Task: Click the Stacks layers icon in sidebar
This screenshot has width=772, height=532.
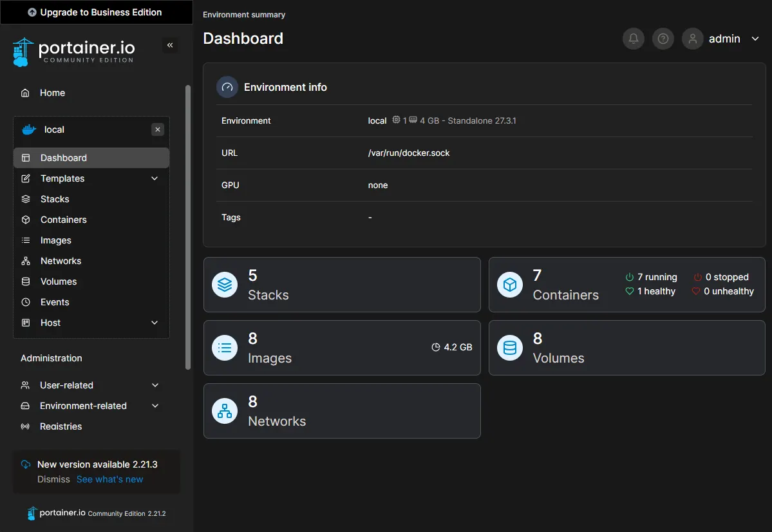Action: [26, 200]
